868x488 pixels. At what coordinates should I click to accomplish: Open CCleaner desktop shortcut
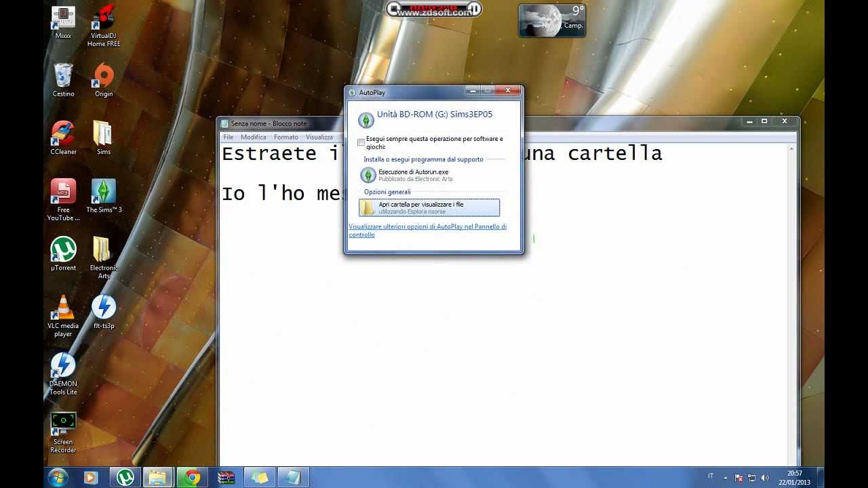tap(63, 138)
